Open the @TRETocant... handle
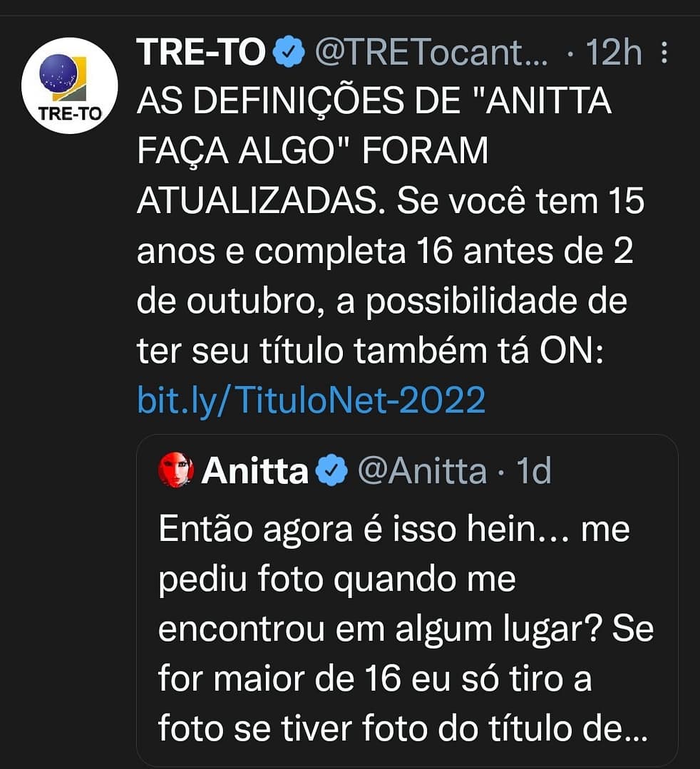Viewport: 700px width, 769px height. (x=431, y=53)
